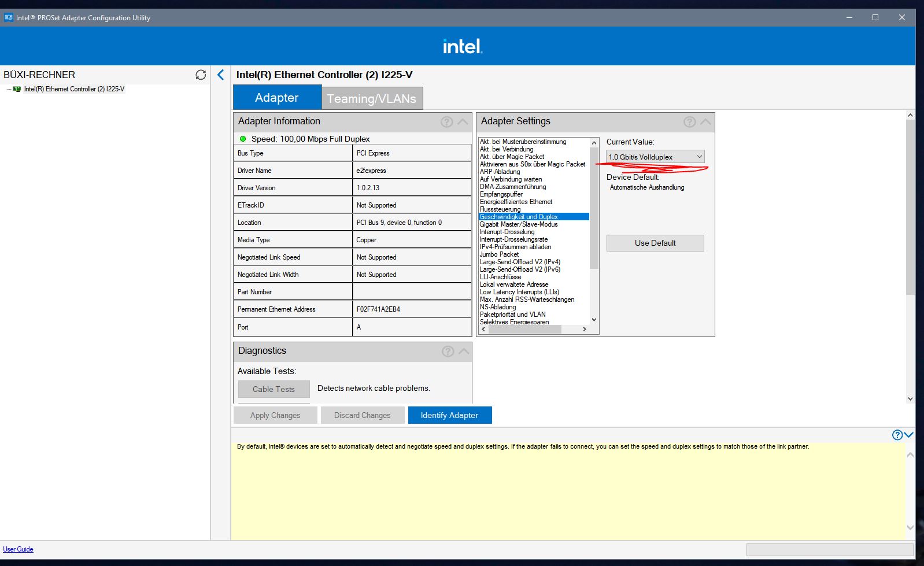The width and height of the screenshot is (924, 566).
Task: Select 'Gigabit Master/Slave-Modus' setting
Action: [x=519, y=224]
